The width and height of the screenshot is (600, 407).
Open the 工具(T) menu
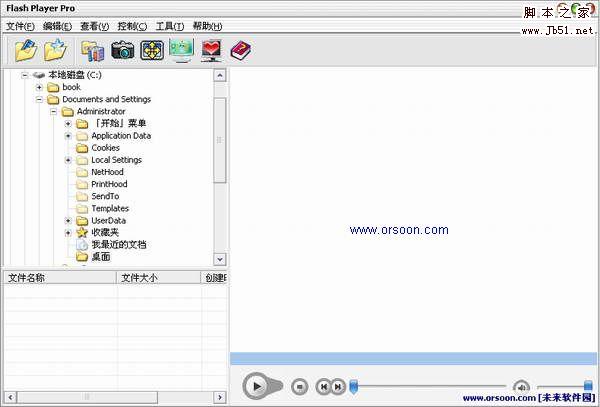click(x=170, y=26)
